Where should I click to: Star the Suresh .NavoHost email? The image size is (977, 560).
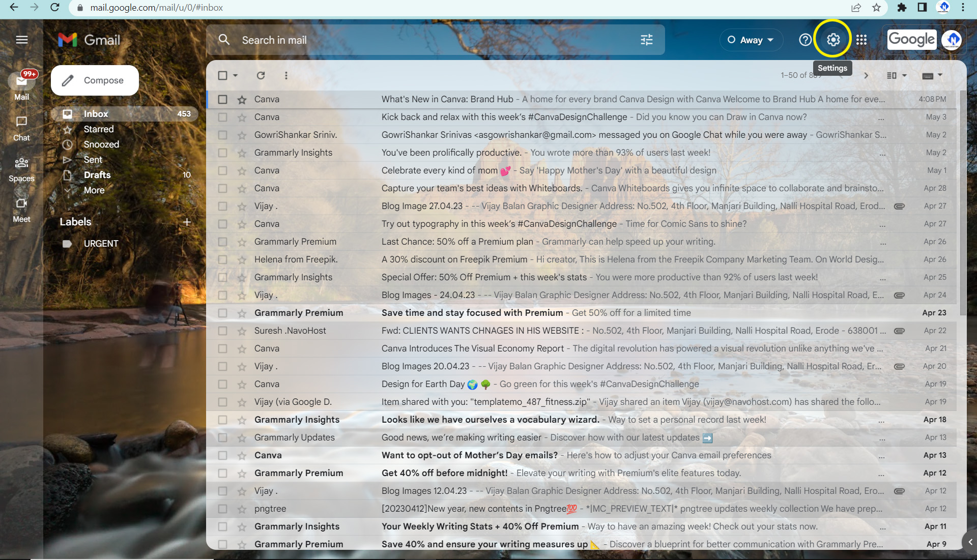click(242, 331)
